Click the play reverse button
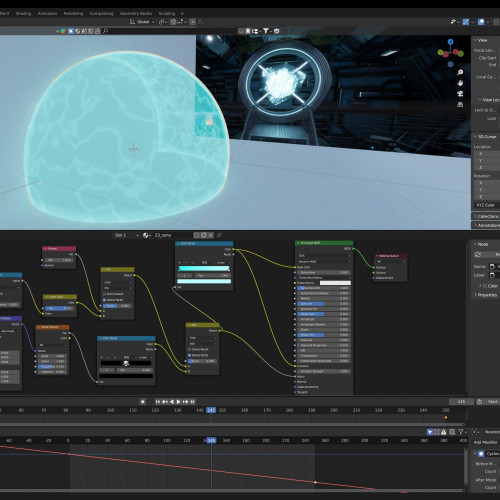Screen dimensions: 500x500 point(172,402)
